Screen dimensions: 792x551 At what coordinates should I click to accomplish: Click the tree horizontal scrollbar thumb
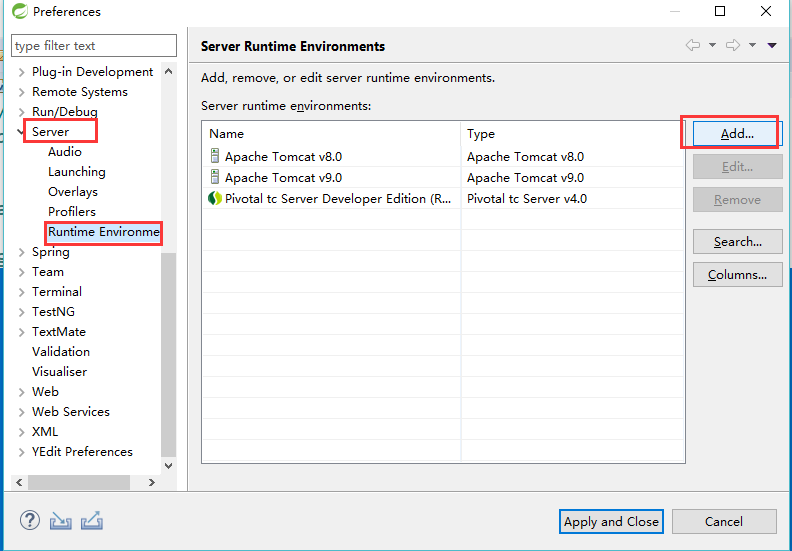[x=79, y=482]
